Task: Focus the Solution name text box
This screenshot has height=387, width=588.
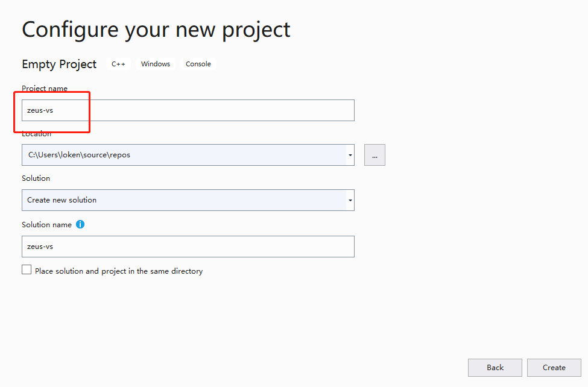Action: (x=188, y=247)
